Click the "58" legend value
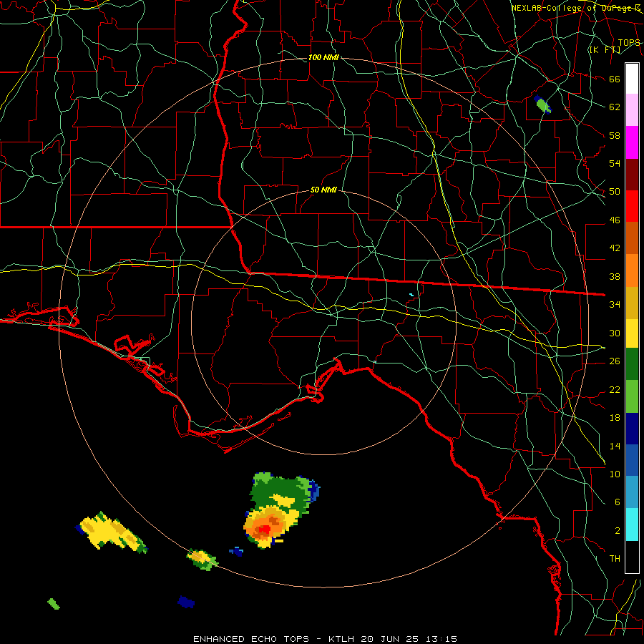Viewport: 644px width, 644px height. tap(615, 135)
